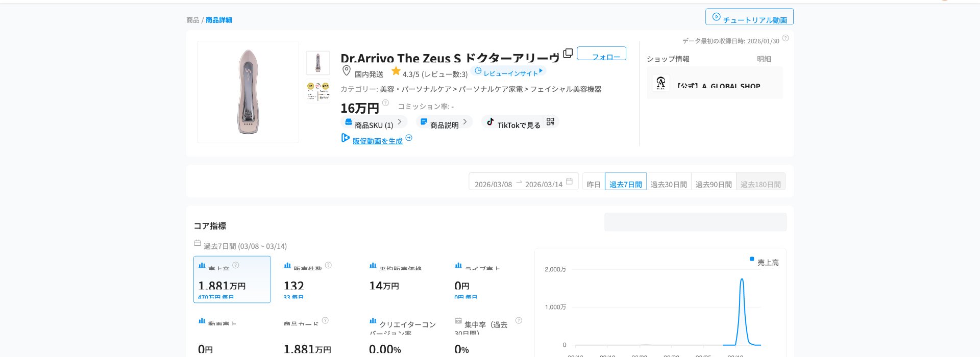Expand the 商品説明 chevron
980x357 pixels.
[465, 121]
